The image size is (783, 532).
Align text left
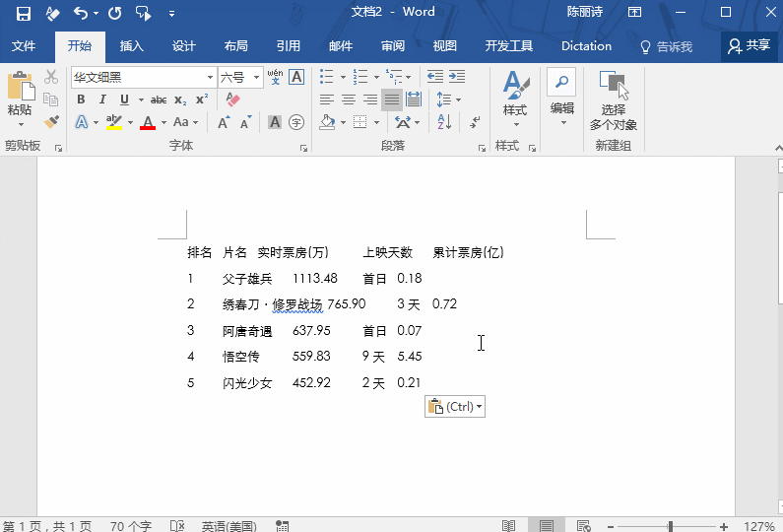click(x=327, y=100)
